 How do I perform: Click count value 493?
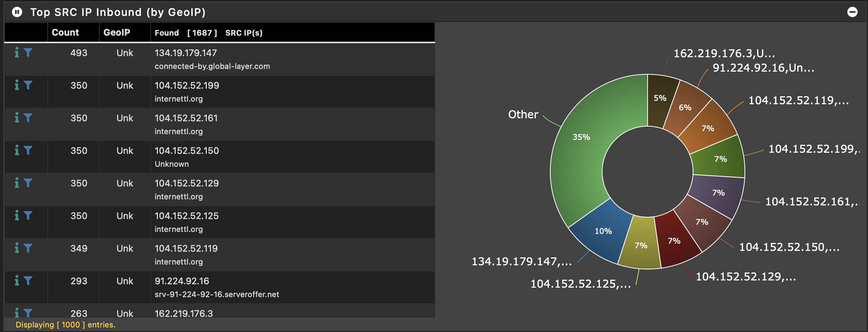(79, 53)
